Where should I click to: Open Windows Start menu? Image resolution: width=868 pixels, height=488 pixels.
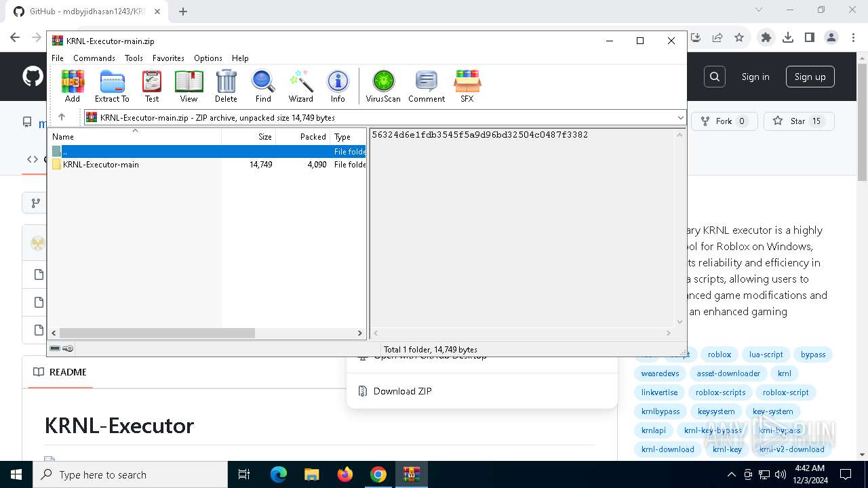tap(16, 474)
